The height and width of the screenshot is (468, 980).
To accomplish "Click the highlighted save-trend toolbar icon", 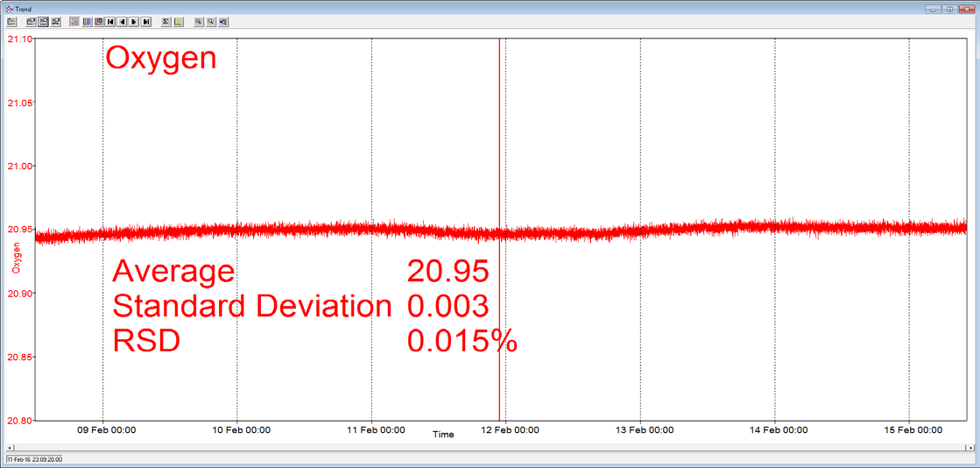I will (43, 21).
